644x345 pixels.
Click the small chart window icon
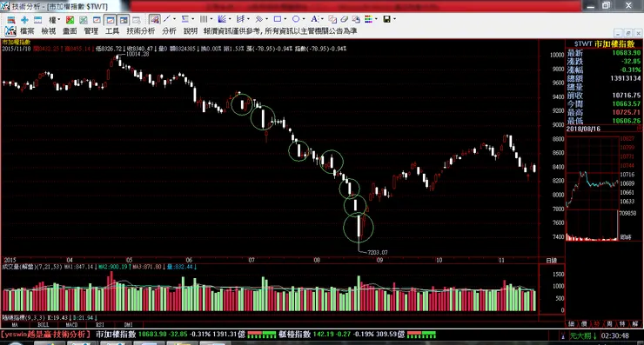tap(97, 19)
